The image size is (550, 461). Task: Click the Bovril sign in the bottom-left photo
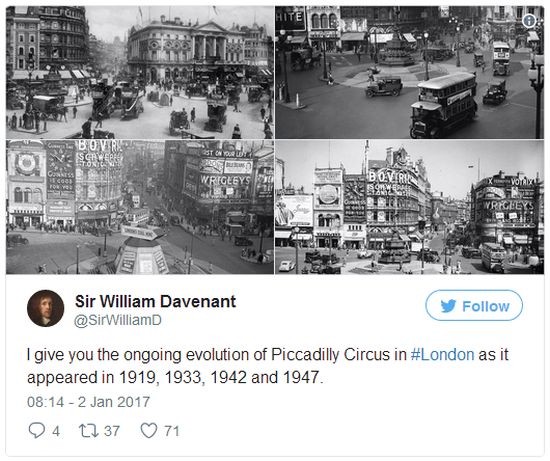coord(100,146)
